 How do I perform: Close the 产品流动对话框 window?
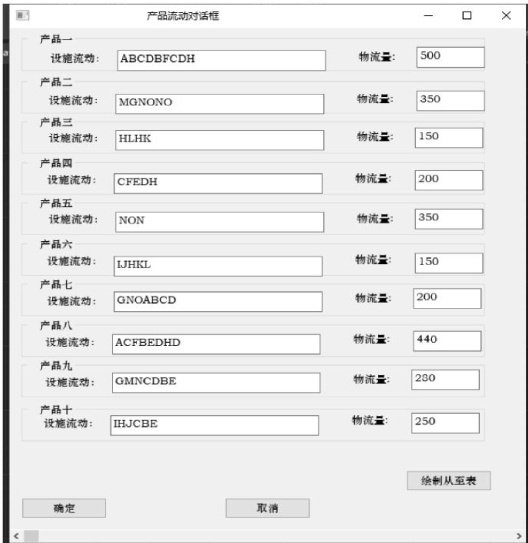pos(506,16)
